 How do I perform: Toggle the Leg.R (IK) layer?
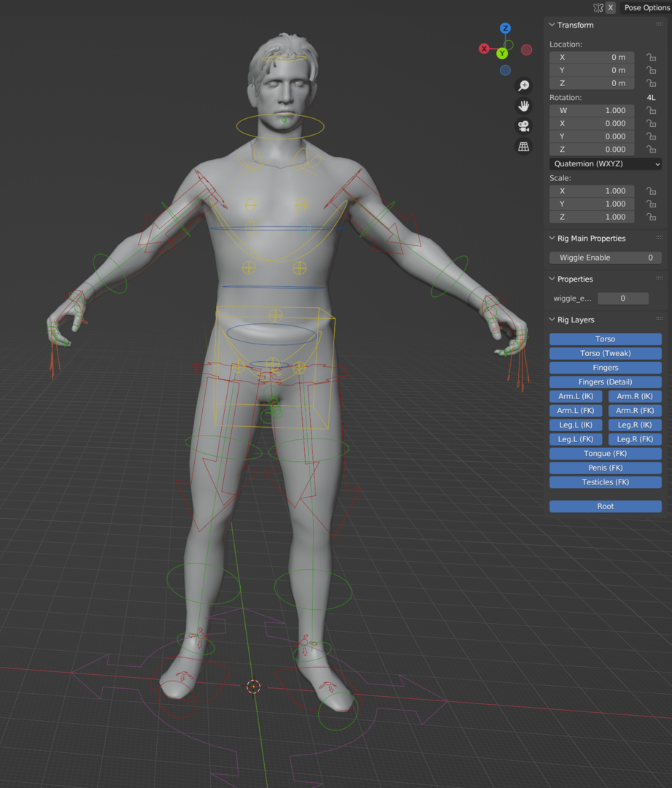coord(635,425)
